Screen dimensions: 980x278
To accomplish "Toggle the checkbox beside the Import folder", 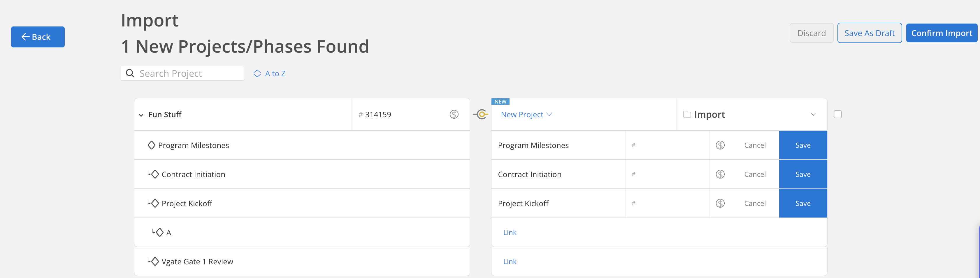I will tap(837, 114).
